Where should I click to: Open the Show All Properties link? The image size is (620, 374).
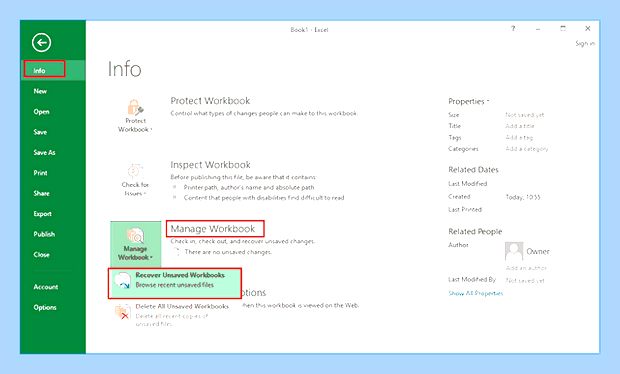point(476,293)
